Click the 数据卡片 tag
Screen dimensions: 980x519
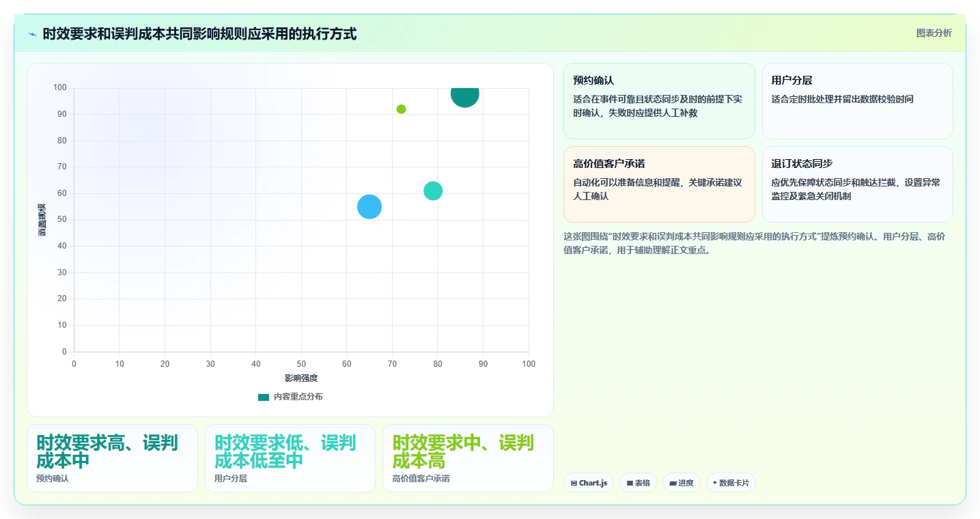pyautogui.click(x=731, y=483)
